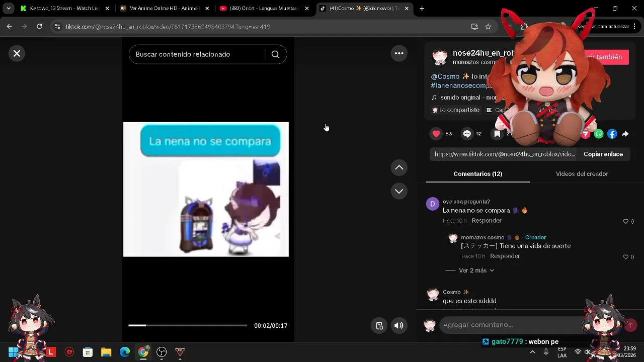644x362 pixels.
Task: Close the TikTok video viewer with X
Action: click(17, 53)
